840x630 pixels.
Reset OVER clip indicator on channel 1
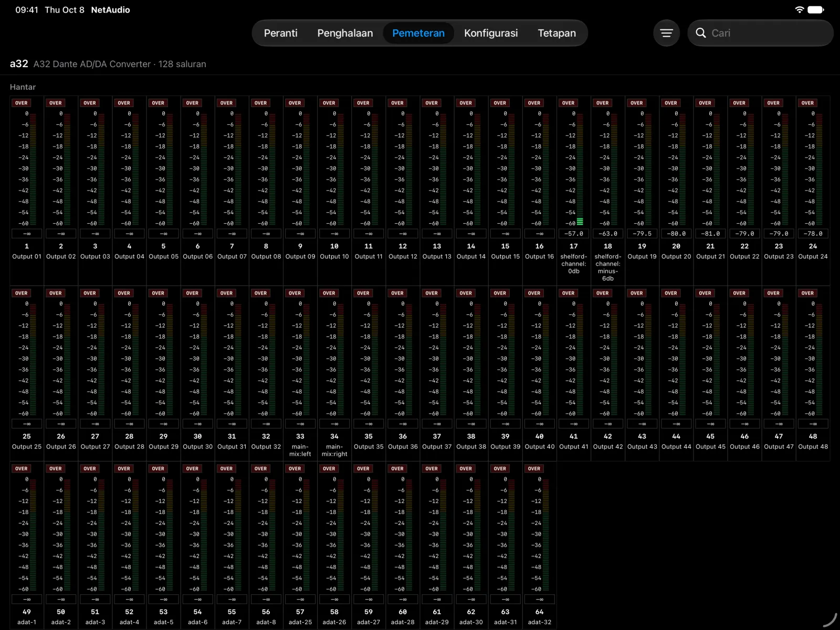click(22, 103)
